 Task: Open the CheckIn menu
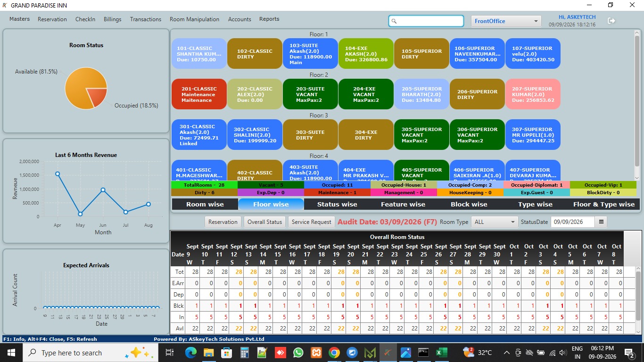(x=85, y=19)
